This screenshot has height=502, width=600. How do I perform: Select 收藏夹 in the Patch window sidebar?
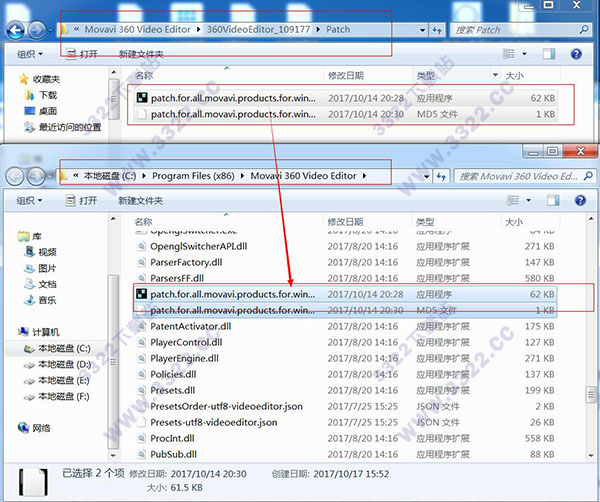[x=40, y=79]
